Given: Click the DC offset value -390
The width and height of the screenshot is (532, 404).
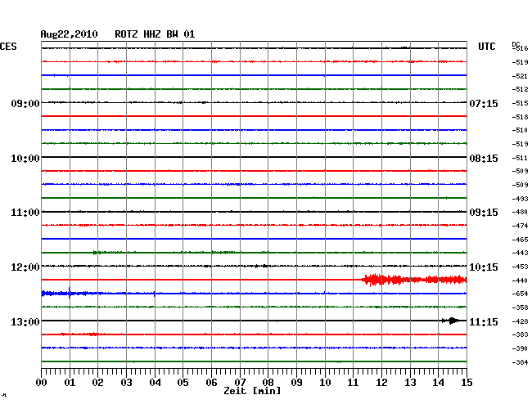Looking at the screenshot, I should click(x=520, y=348).
